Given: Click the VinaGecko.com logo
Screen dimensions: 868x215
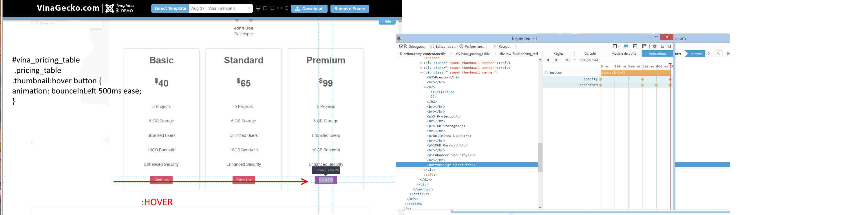Looking at the screenshot, I should [x=68, y=8].
